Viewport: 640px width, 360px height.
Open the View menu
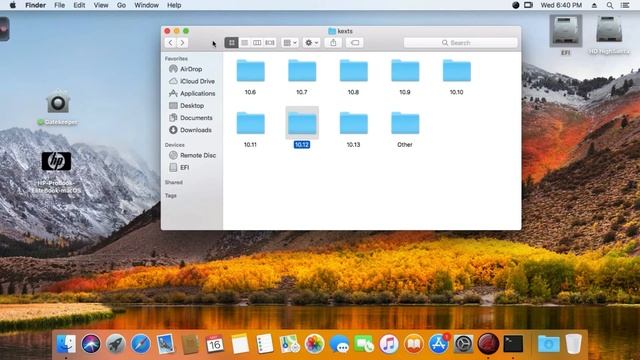pos(101,5)
